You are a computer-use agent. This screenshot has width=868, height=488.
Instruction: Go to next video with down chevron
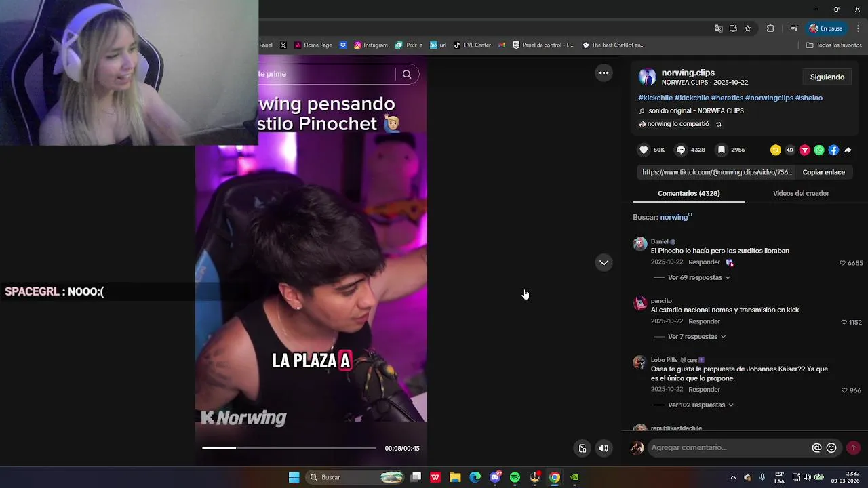coord(604,262)
